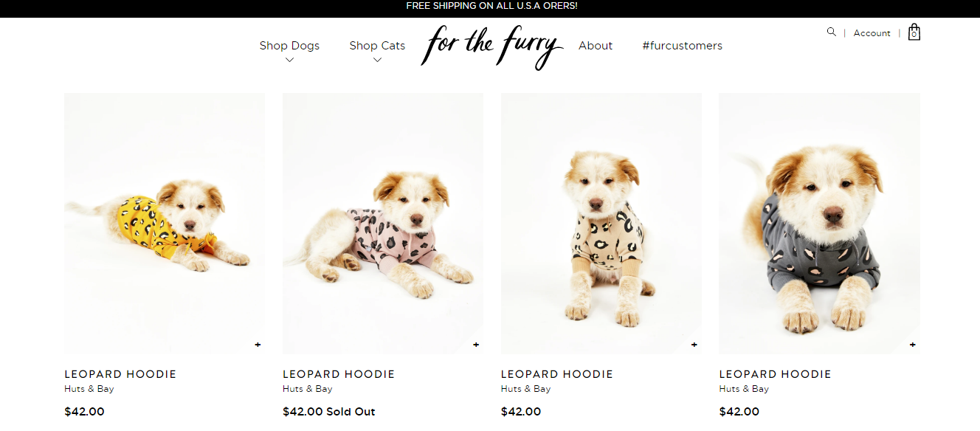The height and width of the screenshot is (431, 980).
Task: Open the Shop Dogs menu
Action: [x=289, y=46]
